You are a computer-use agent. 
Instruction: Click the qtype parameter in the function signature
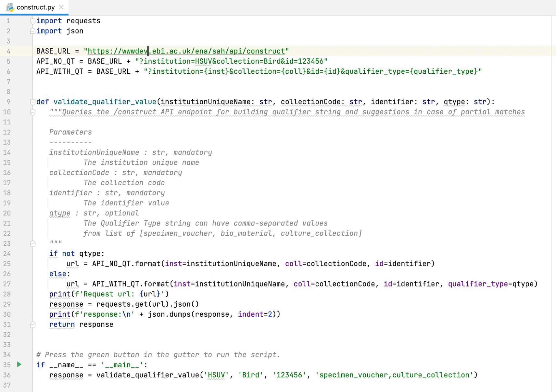coord(454,102)
